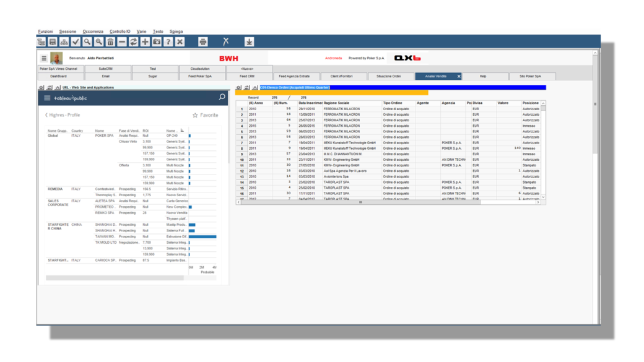Switch to the Sito Poker SpA tab
Image resolution: width=644 pixels, height=362 pixels.
pyautogui.click(x=533, y=76)
